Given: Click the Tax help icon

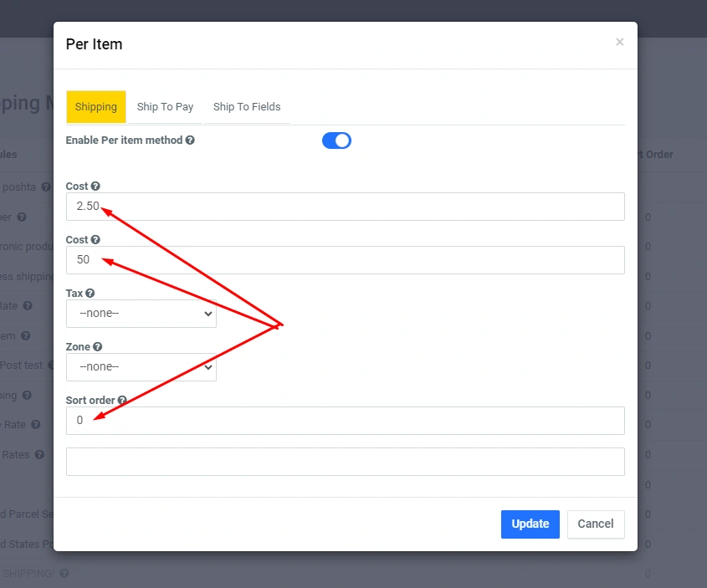Looking at the screenshot, I should point(90,294).
